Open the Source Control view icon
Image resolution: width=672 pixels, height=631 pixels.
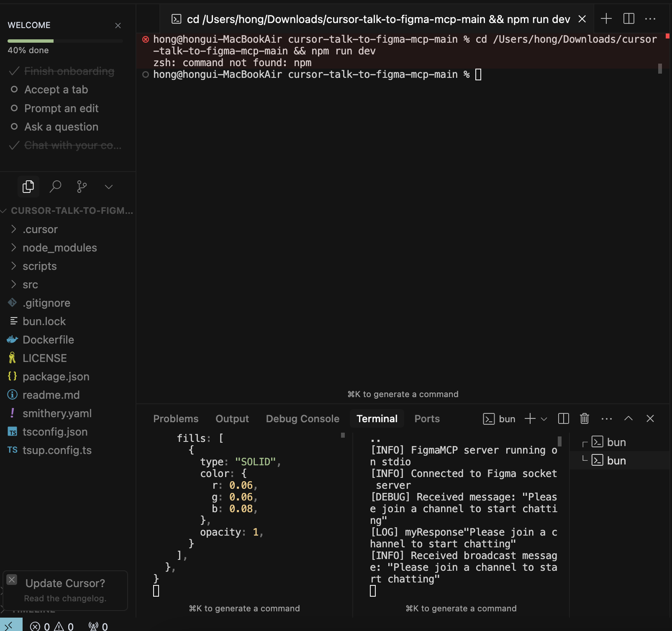point(82,187)
